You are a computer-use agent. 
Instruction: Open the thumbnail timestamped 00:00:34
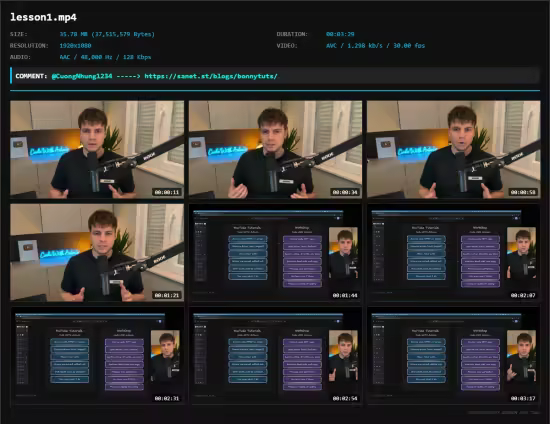pyautogui.click(x=275, y=149)
